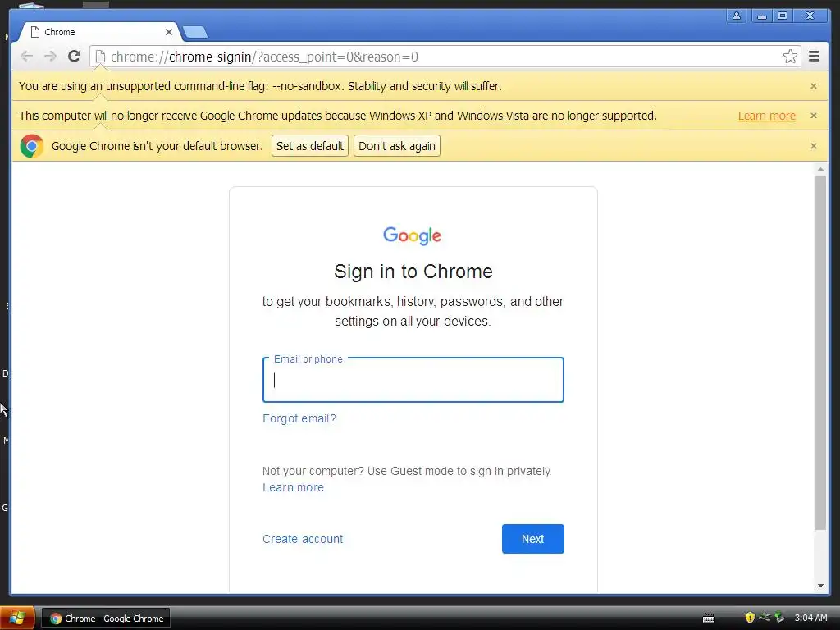Close the Chrome tab with its X
This screenshot has width=840, height=630.
(x=169, y=32)
